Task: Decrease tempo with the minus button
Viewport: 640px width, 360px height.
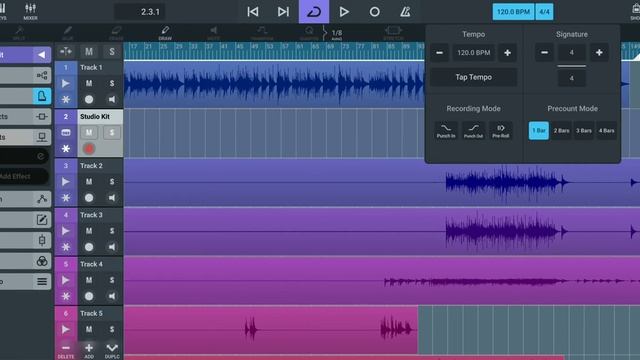Action: click(x=440, y=53)
